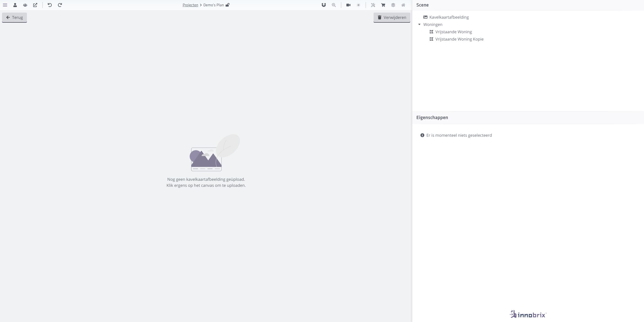Click the home icon in toolbar
Screen dimensions: 644x322
403,5
